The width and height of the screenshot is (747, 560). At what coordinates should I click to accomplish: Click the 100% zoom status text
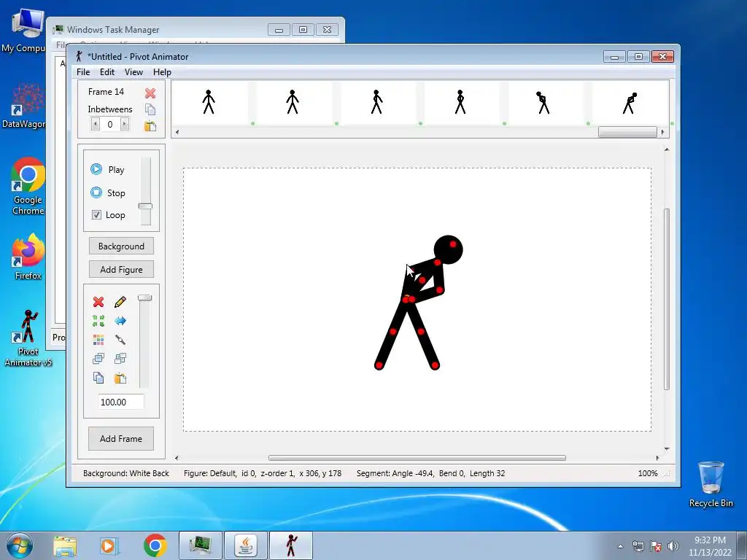point(648,473)
